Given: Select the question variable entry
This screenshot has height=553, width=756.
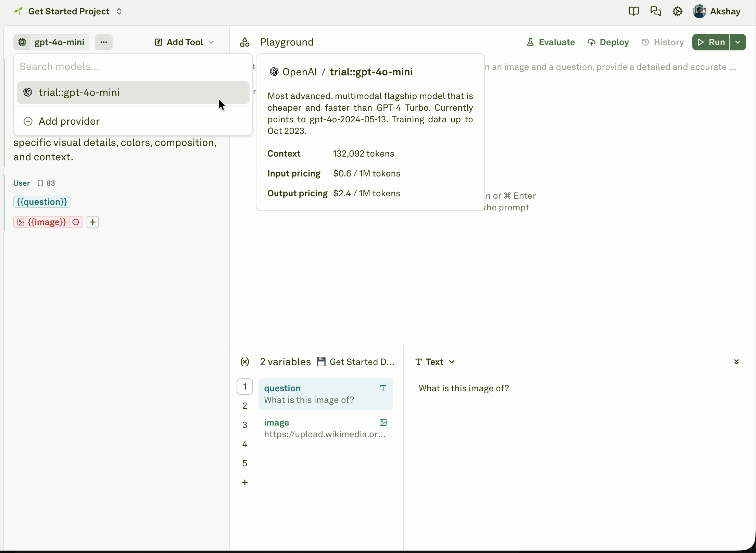Looking at the screenshot, I should (326, 394).
